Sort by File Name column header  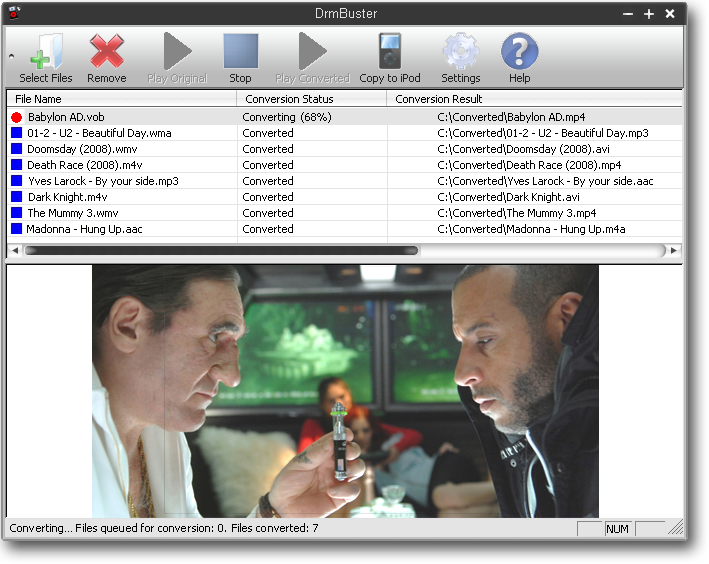[121, 99]
